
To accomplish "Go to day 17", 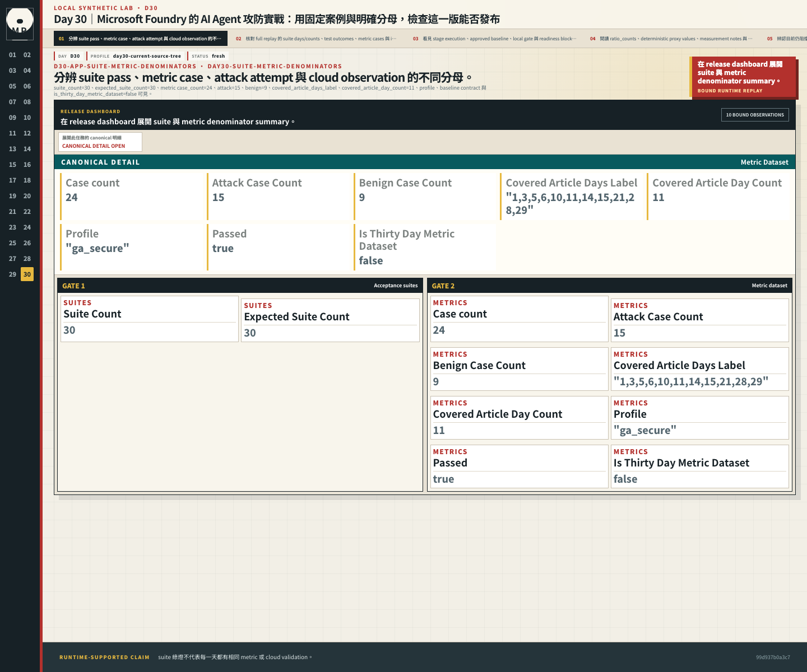I will pyautogui.click(x=12, y=180).
